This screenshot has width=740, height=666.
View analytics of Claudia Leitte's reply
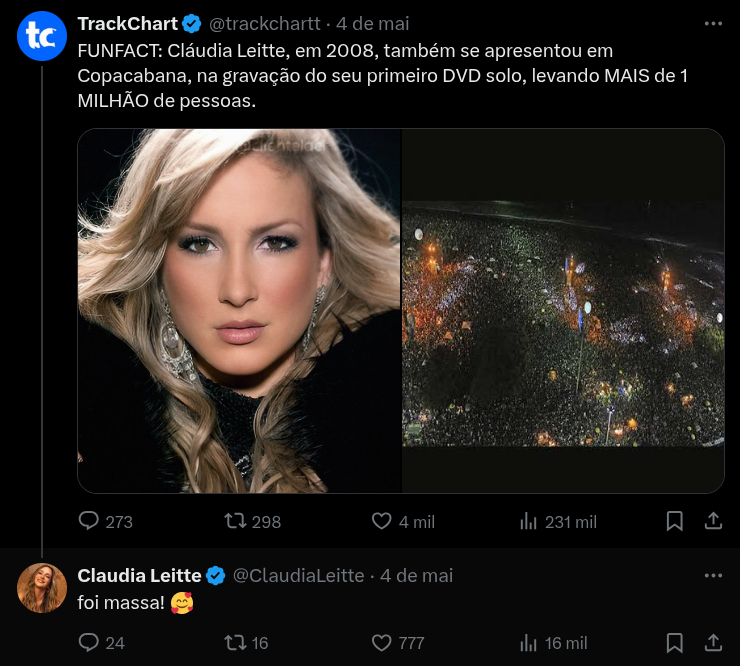point(529,642)
